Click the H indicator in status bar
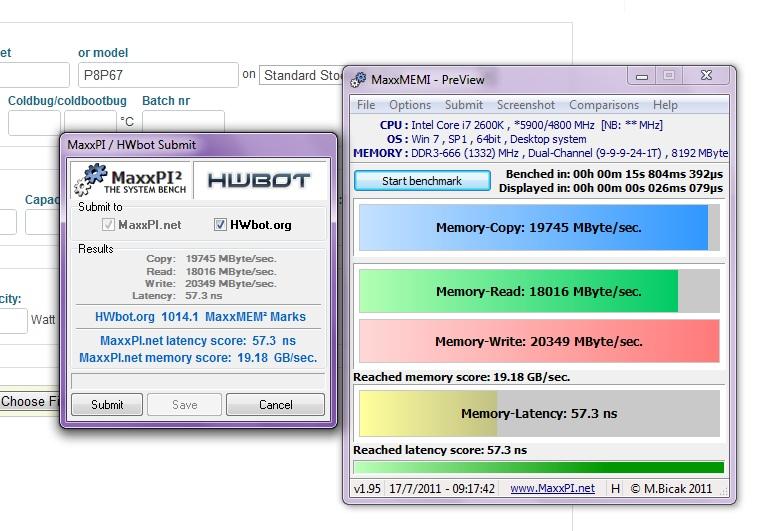Screen dimensions: 781x531 616,489
